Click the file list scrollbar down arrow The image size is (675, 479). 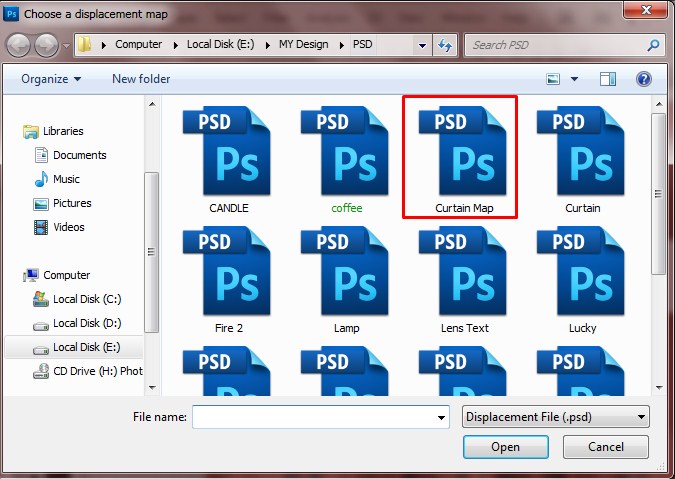coord(659,388)
